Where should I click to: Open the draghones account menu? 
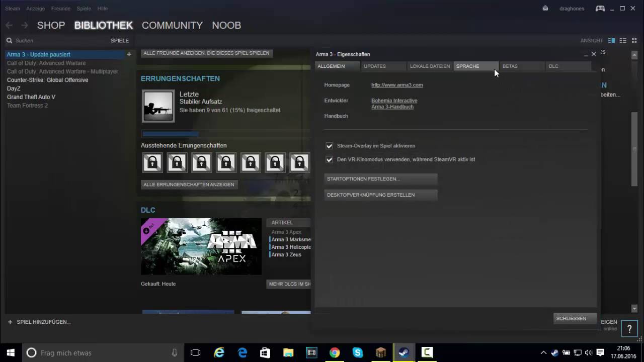point(572,9)
